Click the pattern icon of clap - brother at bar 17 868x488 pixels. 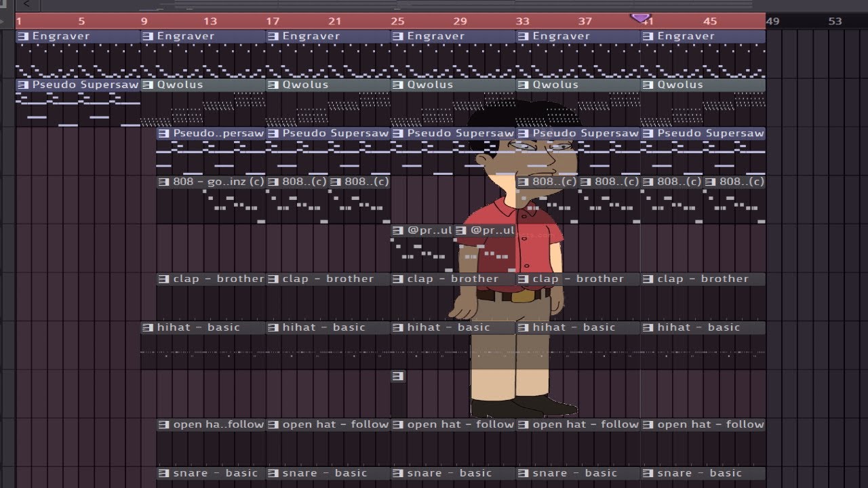tap(273, 279)
